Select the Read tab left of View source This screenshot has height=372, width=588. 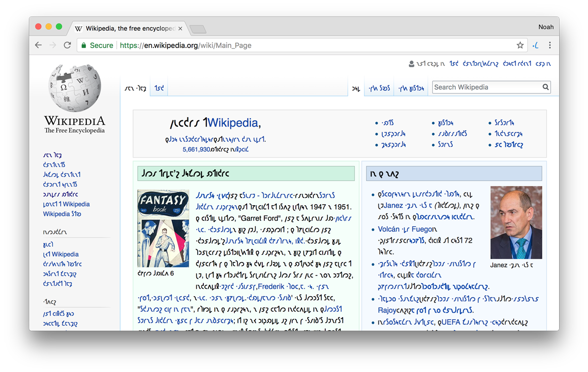356,88
